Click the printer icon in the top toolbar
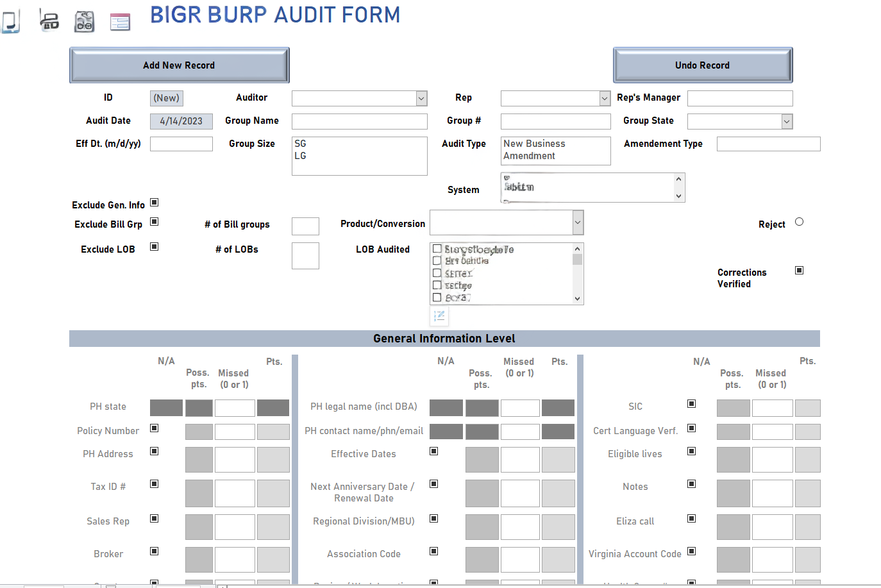 [49, 21]
